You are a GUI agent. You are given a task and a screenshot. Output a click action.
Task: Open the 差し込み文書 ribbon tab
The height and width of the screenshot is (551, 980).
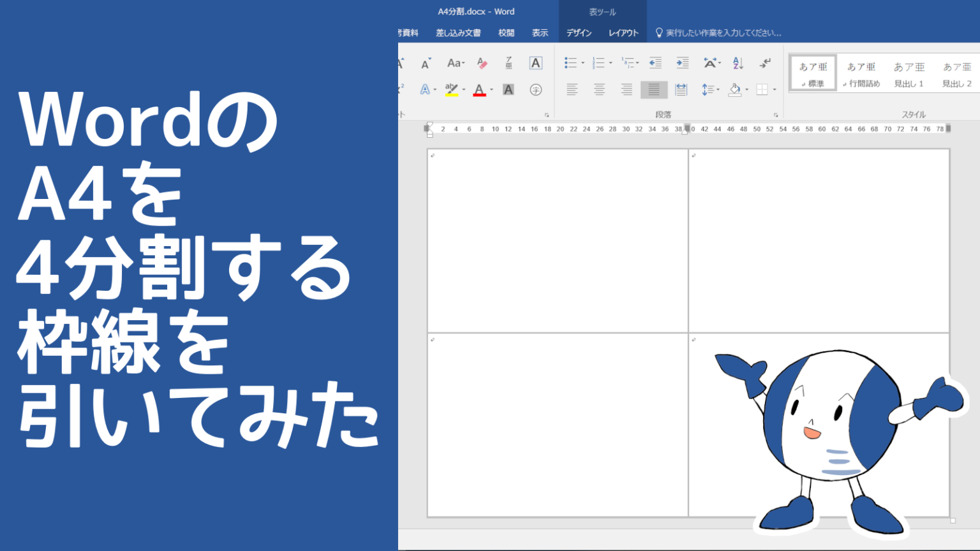click(x=459, y=33)
